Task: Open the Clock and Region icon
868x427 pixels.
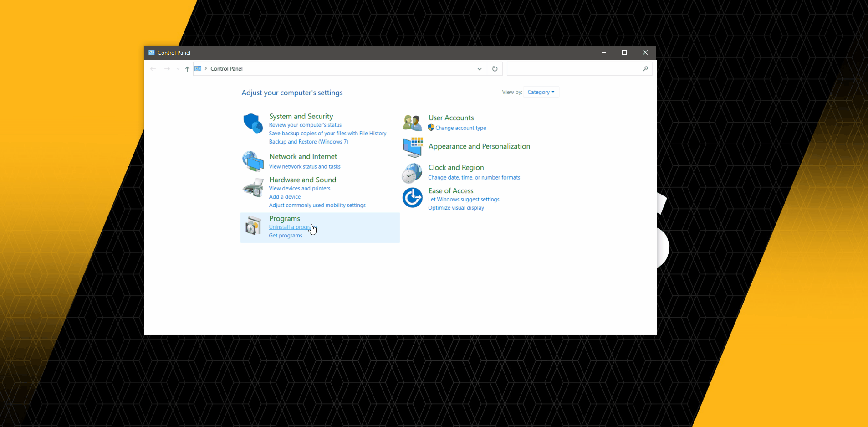Action: (412, 173)
